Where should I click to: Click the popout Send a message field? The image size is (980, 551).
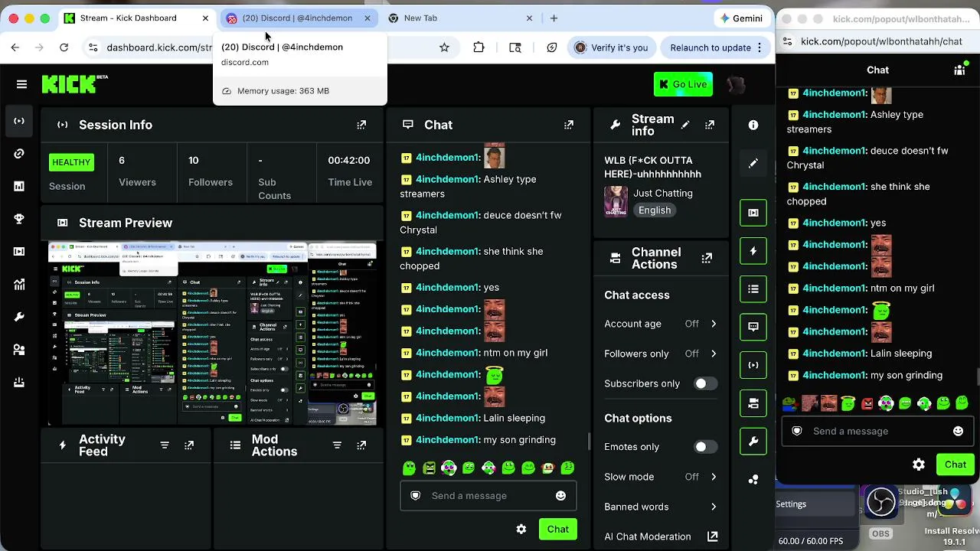click(x=879, y=432)
